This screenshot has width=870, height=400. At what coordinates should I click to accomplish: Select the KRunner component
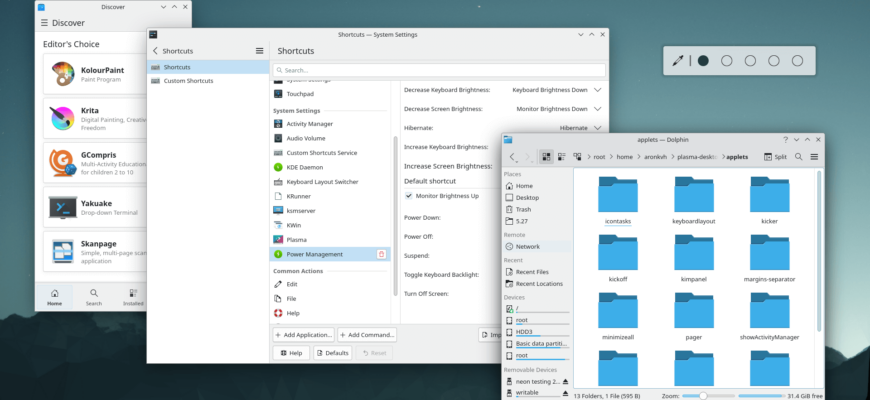pyautogui.click(x=330, y=196)
